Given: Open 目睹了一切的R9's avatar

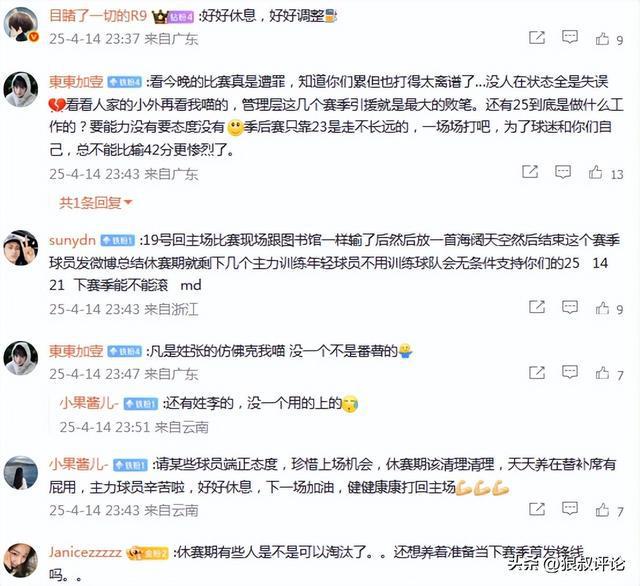Looking at the screenshot, I should pos(21,24).
